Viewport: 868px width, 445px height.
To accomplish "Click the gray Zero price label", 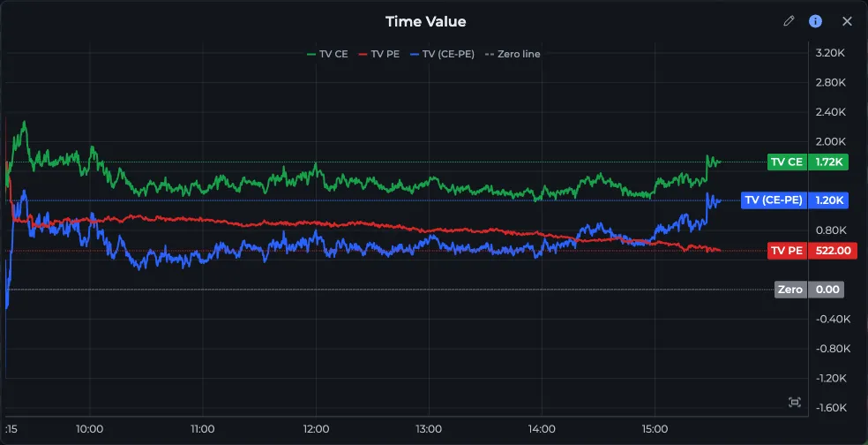I will pos(790,290).
